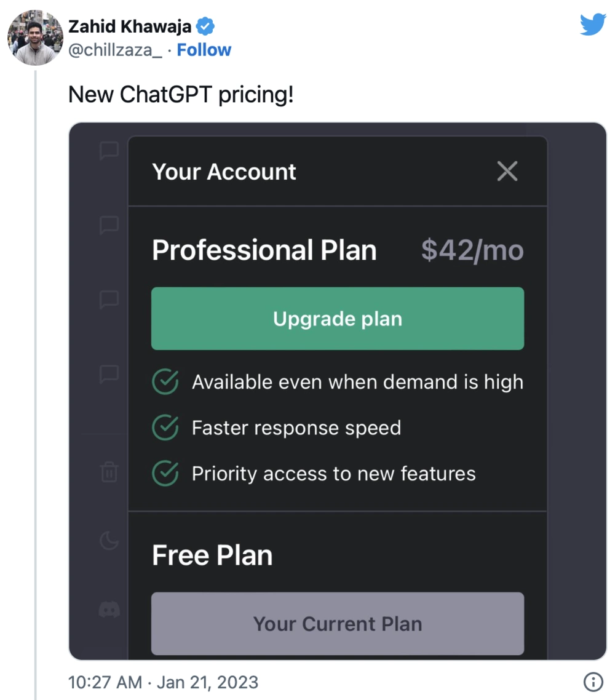Click the Professional Plan price label
This screenshot has width=615, height=700.
[x=471, y=250]
